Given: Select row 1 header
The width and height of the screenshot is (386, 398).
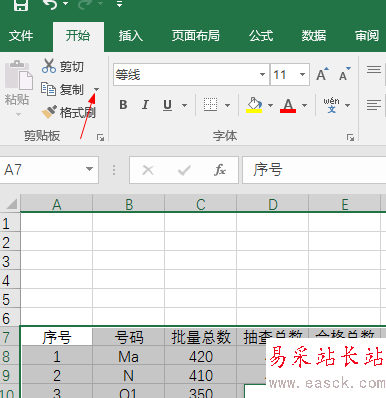Looking at the screenshot, I should pyautogui.click(x=10, y=223).
